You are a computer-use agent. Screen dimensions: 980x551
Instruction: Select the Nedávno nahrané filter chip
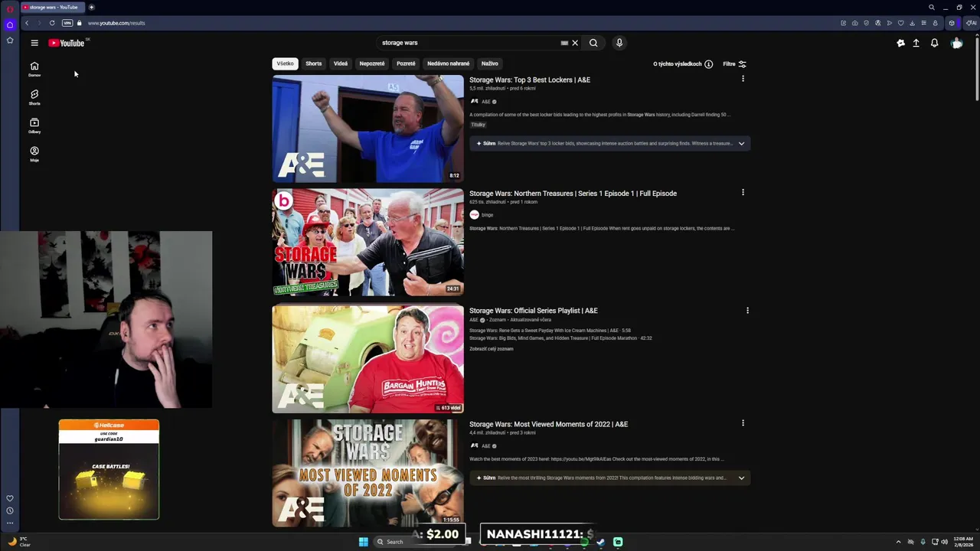pyautogui.click(x=449, y=64)
